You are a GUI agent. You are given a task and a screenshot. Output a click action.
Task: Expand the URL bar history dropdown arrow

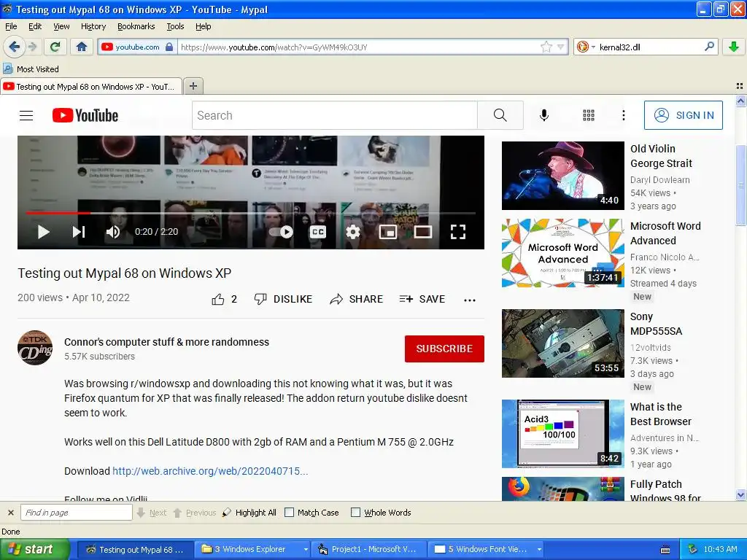pos(561,47)
